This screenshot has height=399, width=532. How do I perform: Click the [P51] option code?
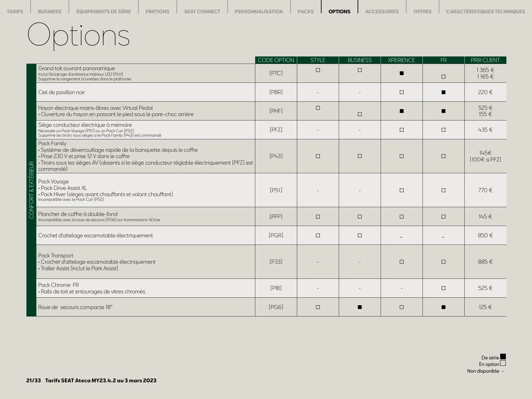point(276,190)
